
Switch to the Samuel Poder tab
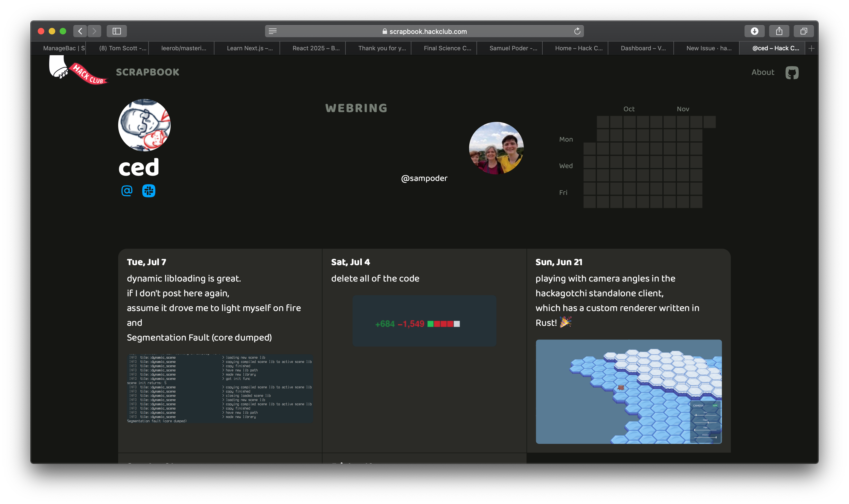pos(513,48)
